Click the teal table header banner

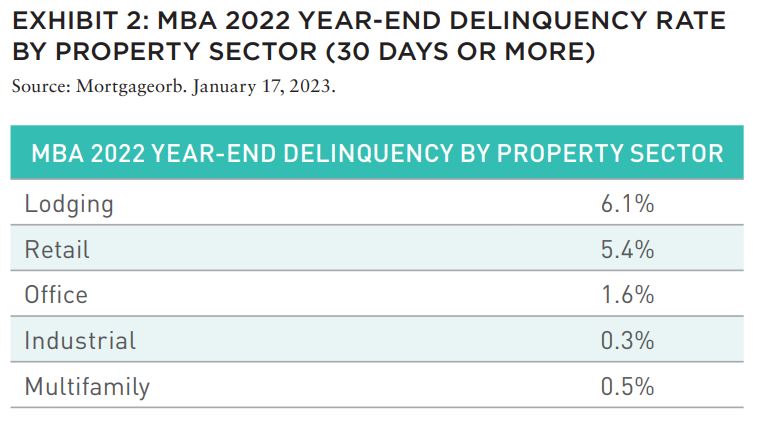point(377,152)
